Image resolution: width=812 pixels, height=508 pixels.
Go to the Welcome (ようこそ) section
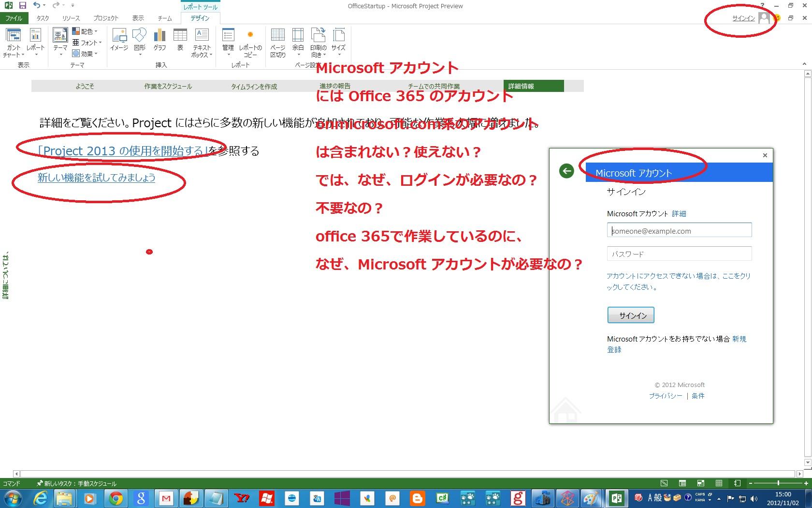[x=85, y=86]
